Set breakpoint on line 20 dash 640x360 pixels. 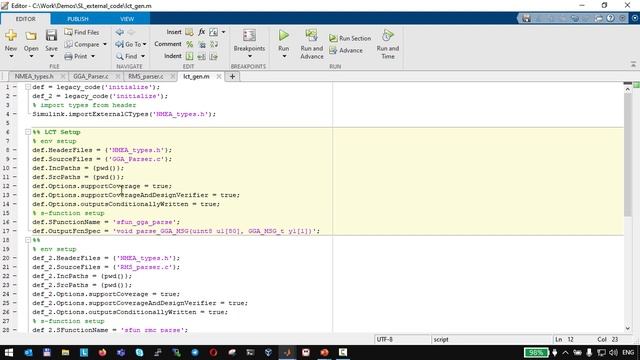pyautogui.click(x=15, y=258)
